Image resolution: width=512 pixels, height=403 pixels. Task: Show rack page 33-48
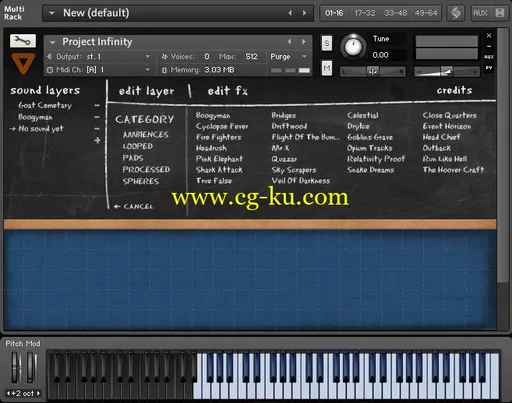click(x=395, y=13)
